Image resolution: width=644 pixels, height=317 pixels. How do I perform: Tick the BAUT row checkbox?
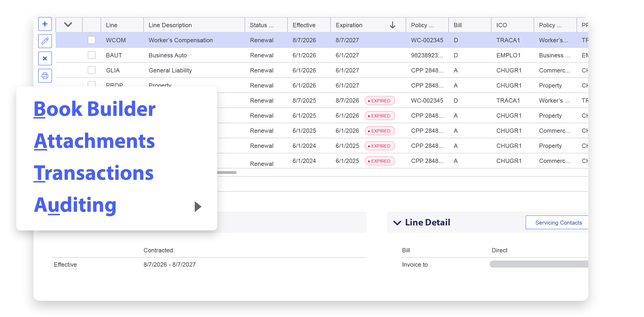click(92, 55)
